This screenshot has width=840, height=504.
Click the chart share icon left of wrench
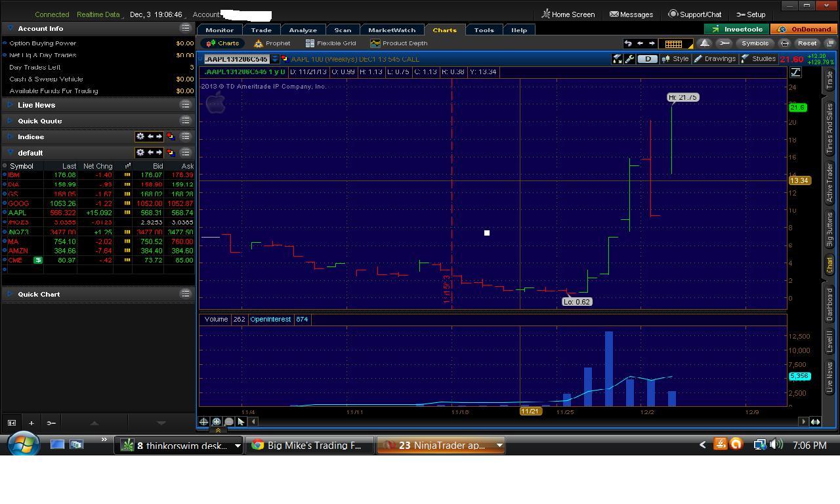(617, 59)
